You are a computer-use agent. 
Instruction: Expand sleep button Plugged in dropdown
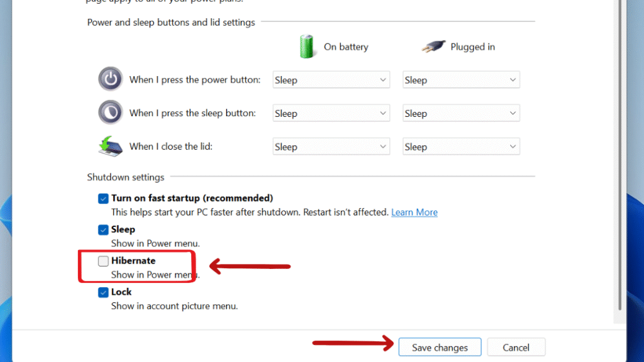coord(461,113)
